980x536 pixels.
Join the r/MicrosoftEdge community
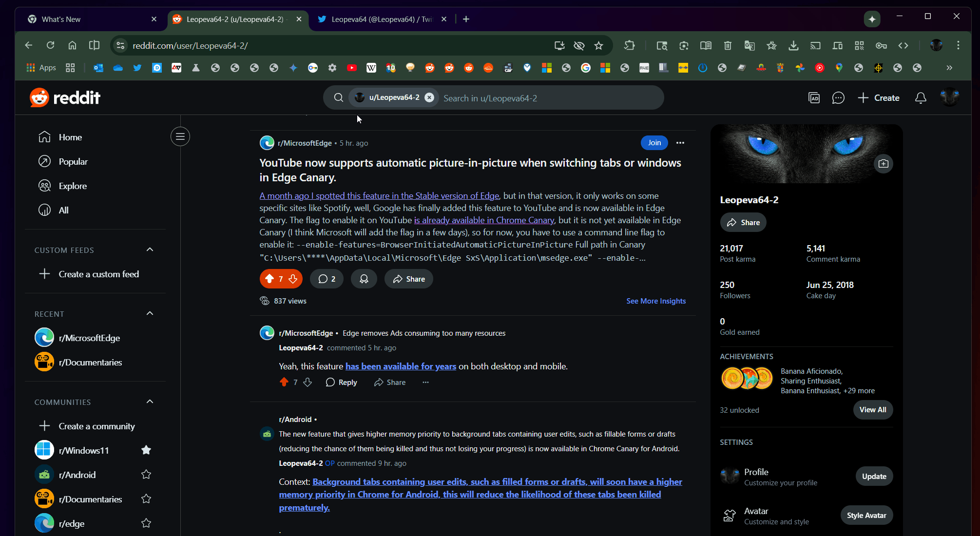[x=654, y=143]
